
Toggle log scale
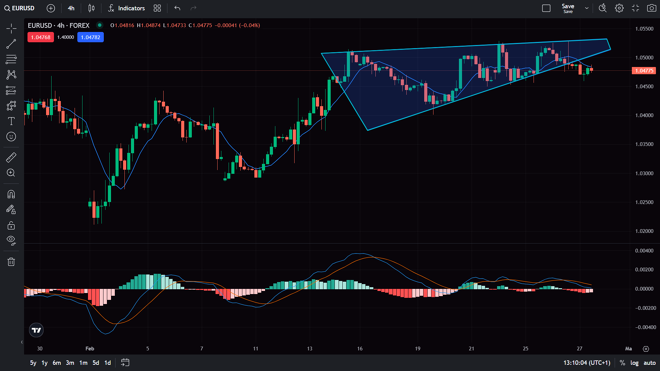click(634, 363)
